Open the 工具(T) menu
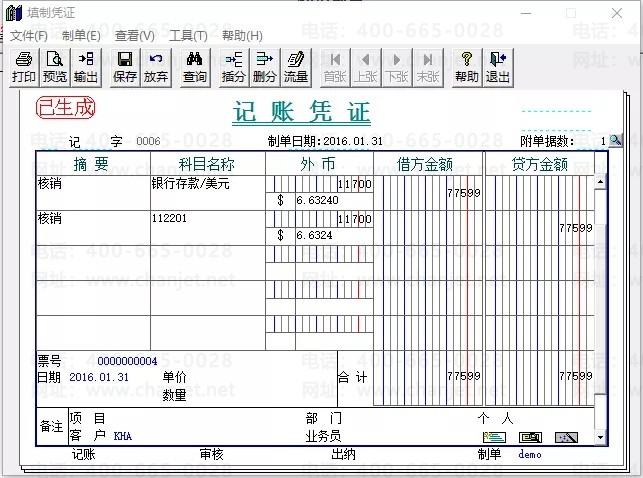 tap(188, 36)
